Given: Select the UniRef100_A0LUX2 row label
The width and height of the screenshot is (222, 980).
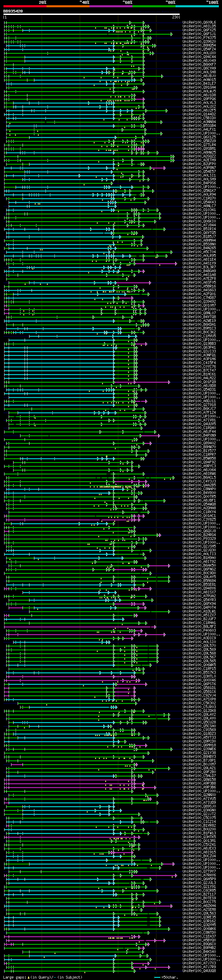Looking at the screenshot, I should pos(199,106).
